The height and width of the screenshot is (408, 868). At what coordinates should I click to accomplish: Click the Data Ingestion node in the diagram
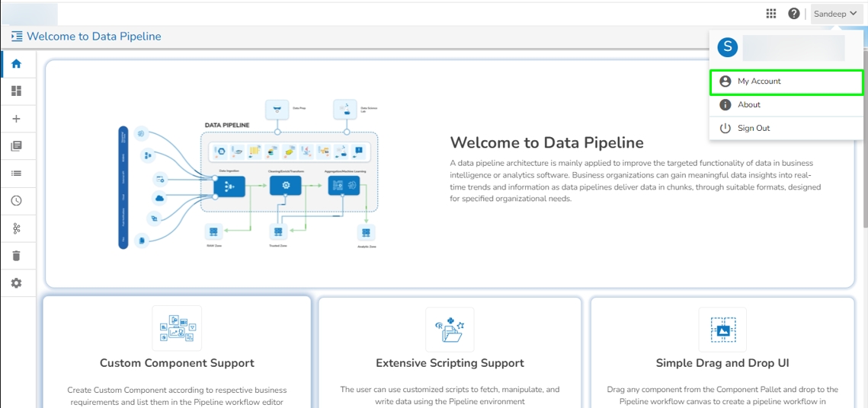[229, 187]
